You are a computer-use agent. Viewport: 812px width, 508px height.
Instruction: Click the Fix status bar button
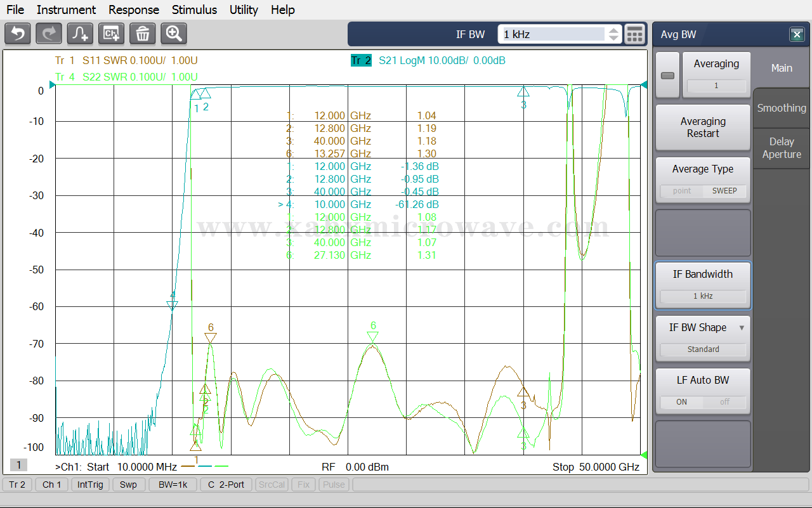[303, 485]
